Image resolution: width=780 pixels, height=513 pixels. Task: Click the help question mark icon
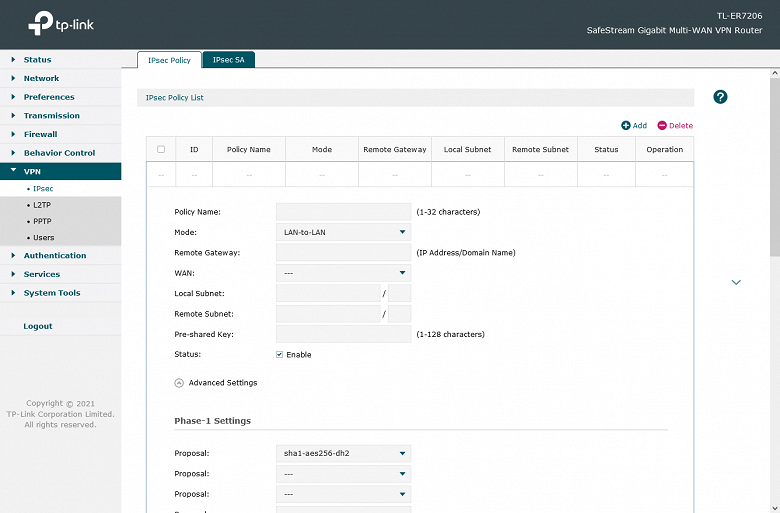click(x=720, y=97)
